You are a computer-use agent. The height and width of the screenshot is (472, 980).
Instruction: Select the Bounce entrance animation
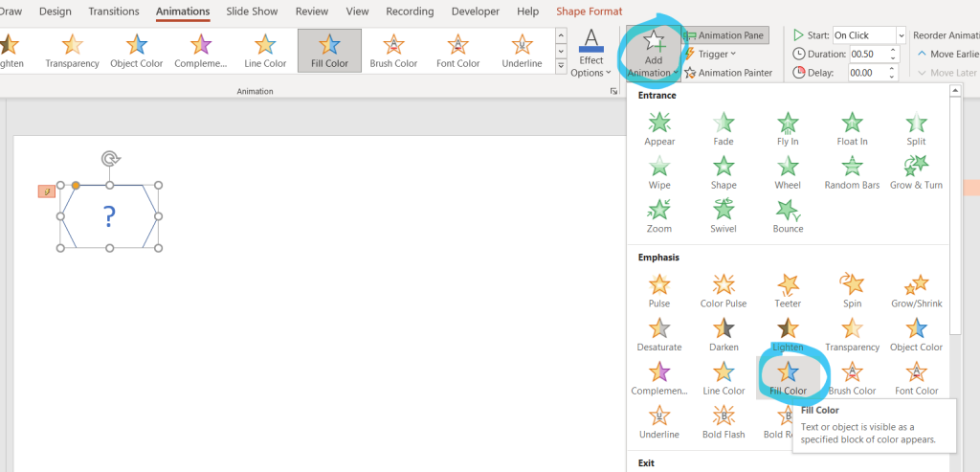coord(788,215)
